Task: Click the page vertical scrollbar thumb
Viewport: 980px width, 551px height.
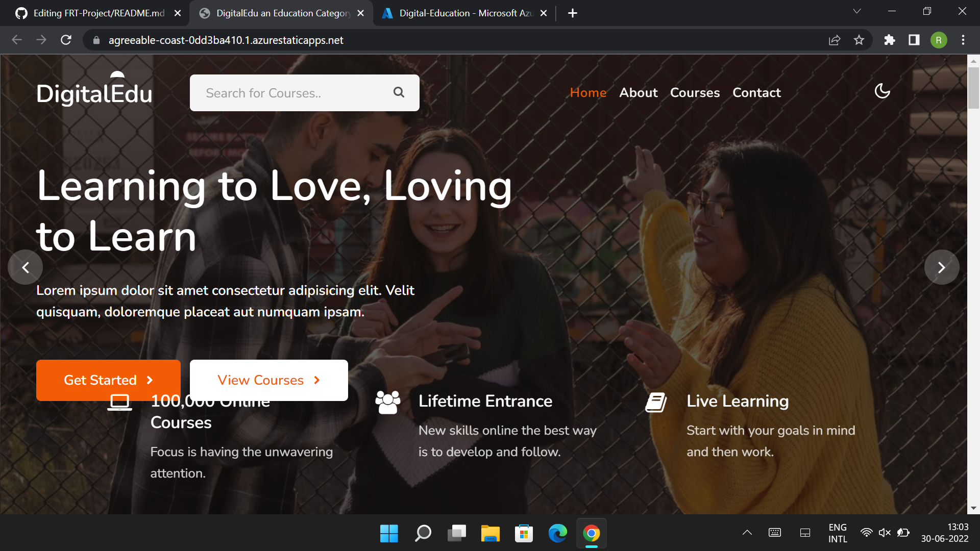Action: click(973, 87)
